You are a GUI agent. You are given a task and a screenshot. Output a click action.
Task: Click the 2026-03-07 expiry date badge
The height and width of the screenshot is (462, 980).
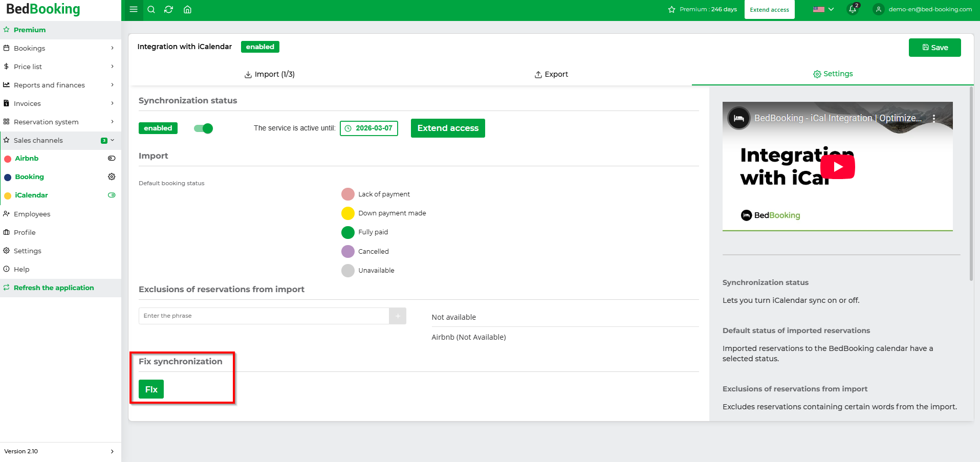[369, 128]
